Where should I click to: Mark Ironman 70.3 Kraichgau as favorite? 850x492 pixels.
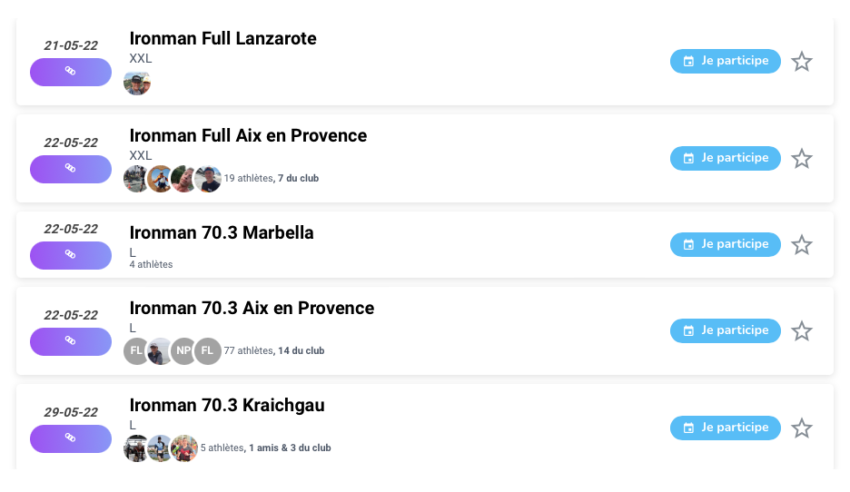pyautogui.click(x=801, y=428)
